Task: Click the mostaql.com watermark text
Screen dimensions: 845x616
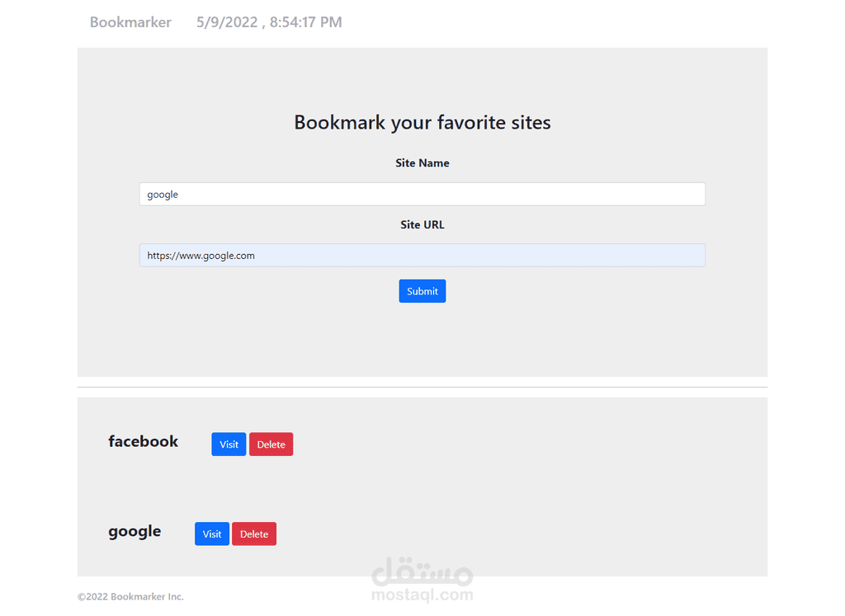Action: click(x=422, y=595)
